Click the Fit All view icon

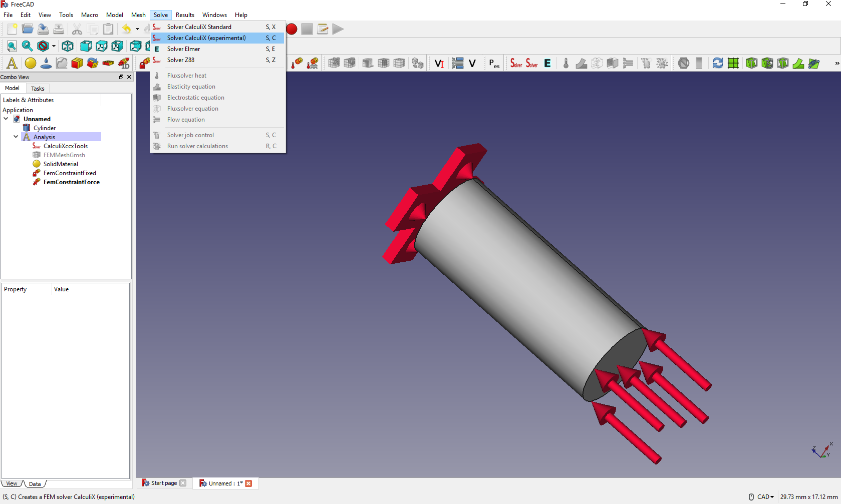point(12,47)
